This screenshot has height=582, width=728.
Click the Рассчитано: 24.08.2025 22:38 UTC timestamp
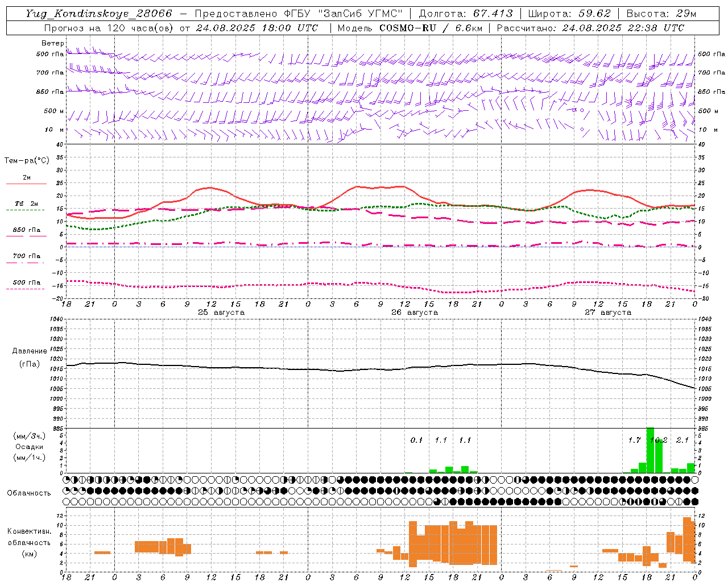click(x=590, y=28)
